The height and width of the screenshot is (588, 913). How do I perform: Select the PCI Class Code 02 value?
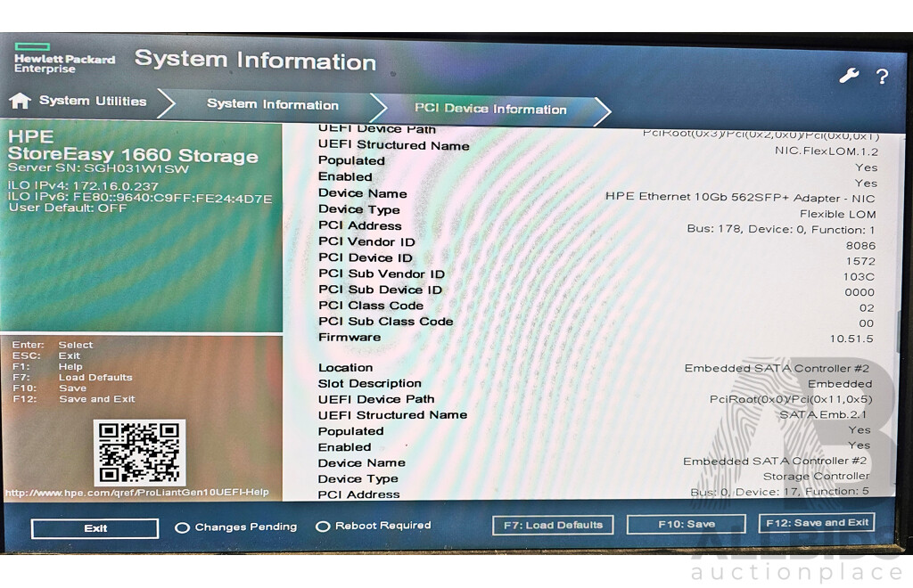point(867,307)
